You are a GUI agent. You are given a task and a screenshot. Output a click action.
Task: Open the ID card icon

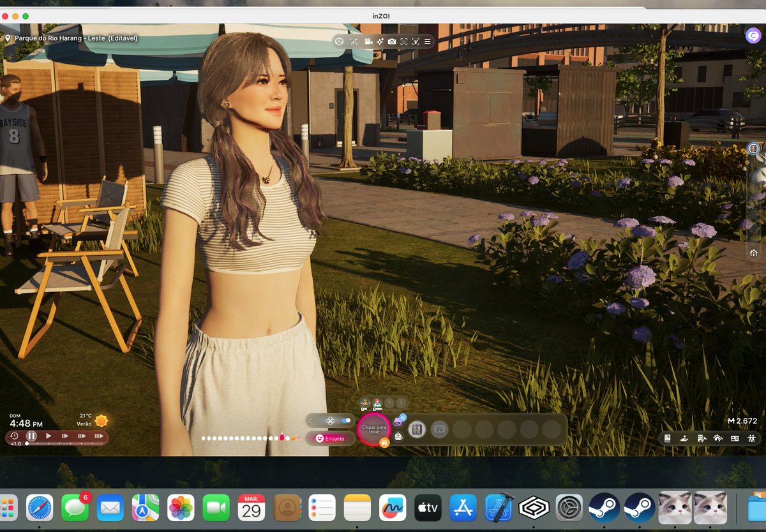[x=735, y=438]
